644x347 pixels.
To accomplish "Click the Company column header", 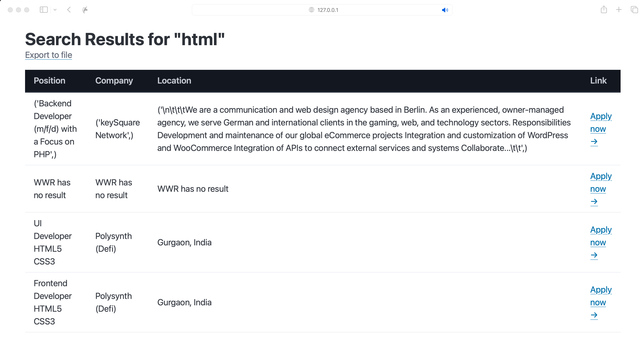I will (x=114, y=81).
